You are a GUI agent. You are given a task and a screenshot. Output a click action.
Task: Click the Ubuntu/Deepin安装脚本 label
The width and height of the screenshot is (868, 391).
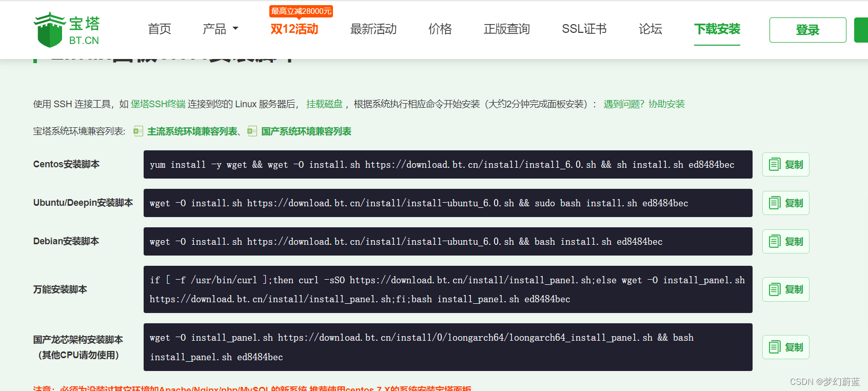(83, 203)
